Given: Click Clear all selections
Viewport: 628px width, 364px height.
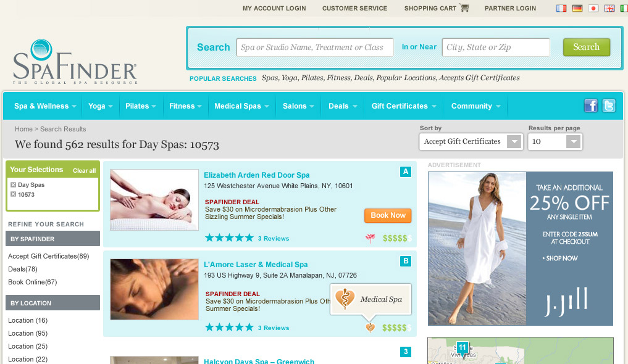Looking at the screenshot, I should [x=84, y=170].
